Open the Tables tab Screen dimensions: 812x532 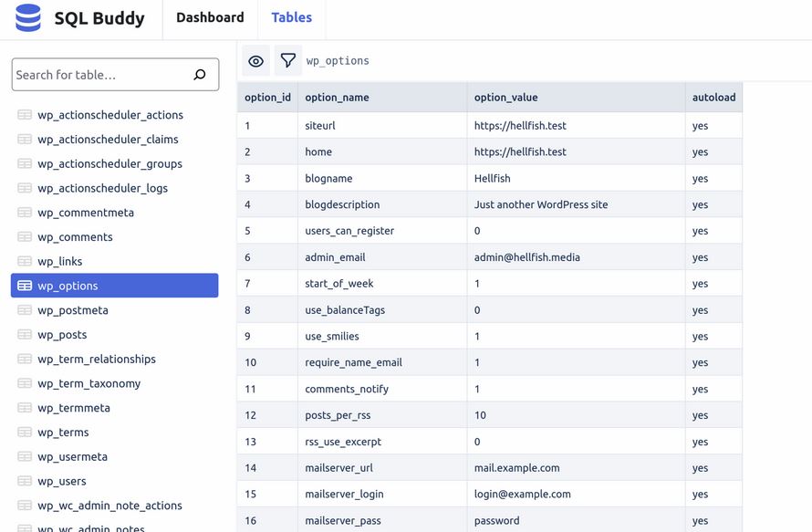pos(292,17)
